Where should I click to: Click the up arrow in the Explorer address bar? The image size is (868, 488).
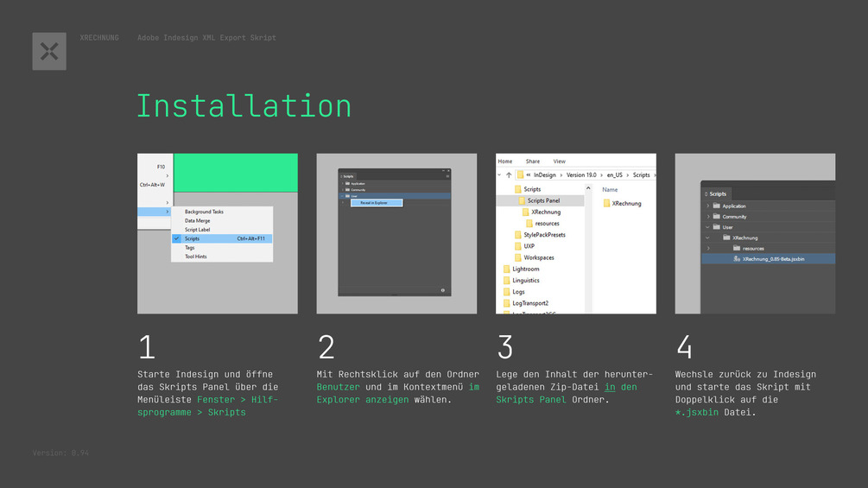[x=509, y=174]
